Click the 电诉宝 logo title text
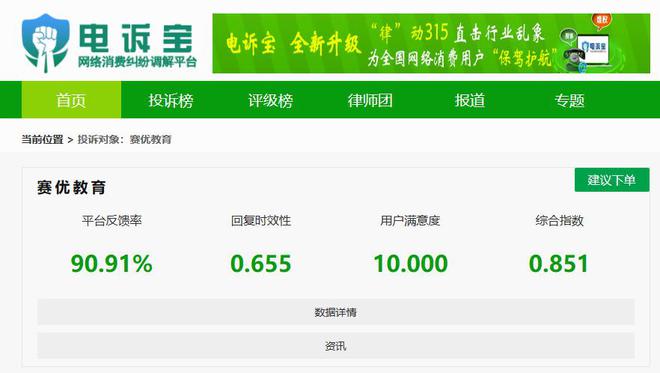The height and width of the screenshot is (373, 660). click(x=136, y=38)
